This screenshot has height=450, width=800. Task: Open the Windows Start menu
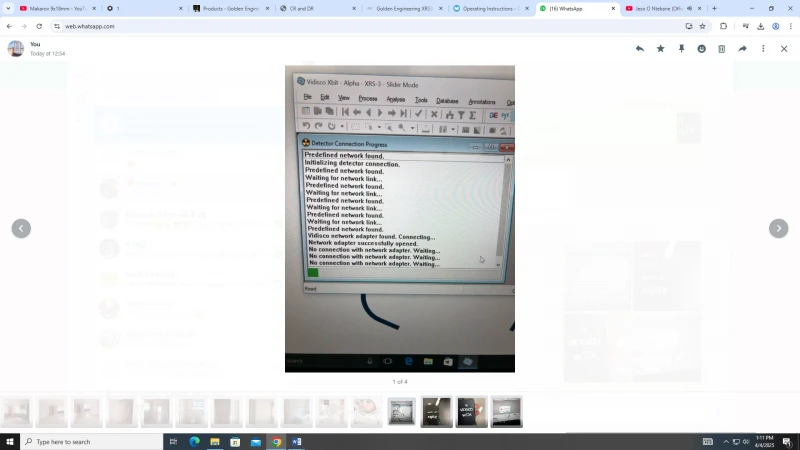10,442
